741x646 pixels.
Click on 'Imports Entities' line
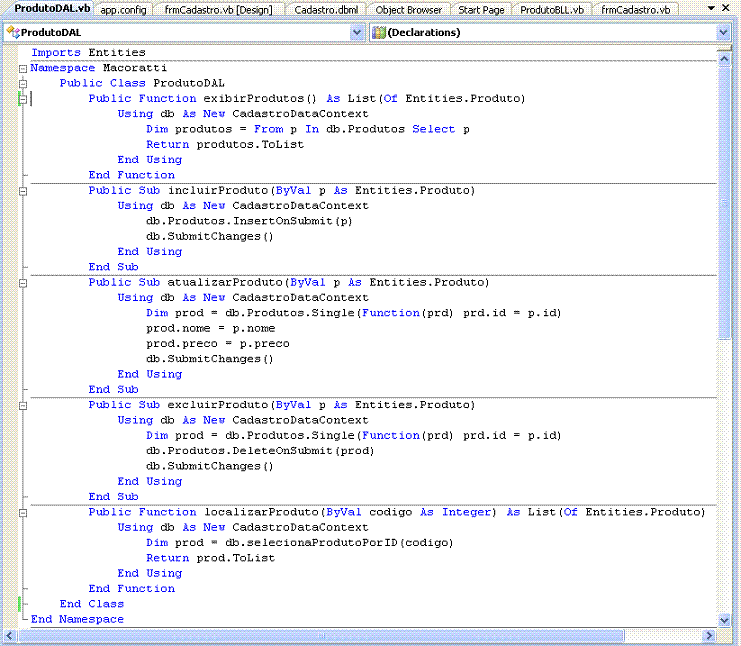pyautogui.click(x=88, y=52)
